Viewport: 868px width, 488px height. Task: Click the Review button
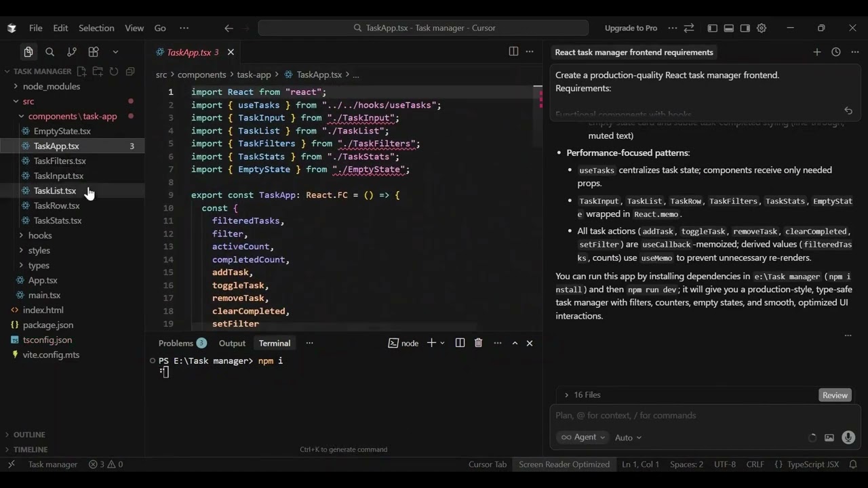[x=835, y=395]
